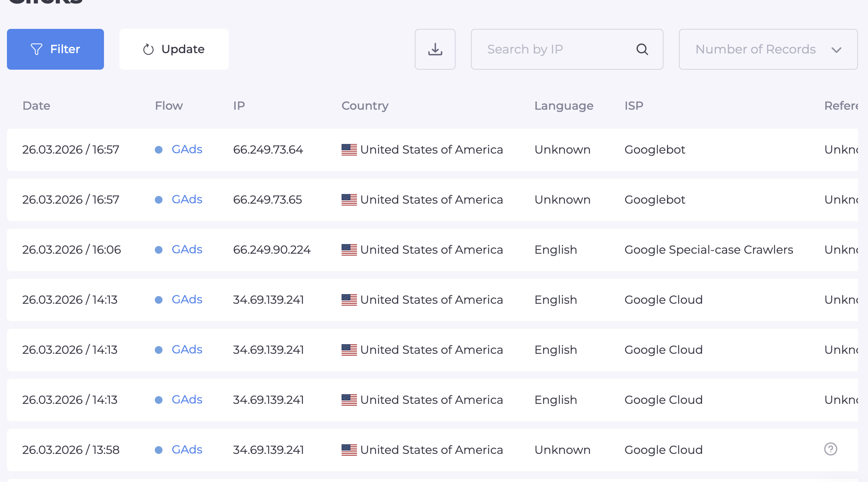868x482 pixels.
Task: Select the Google Special-case Crawlers row
Action: (708, 249)
